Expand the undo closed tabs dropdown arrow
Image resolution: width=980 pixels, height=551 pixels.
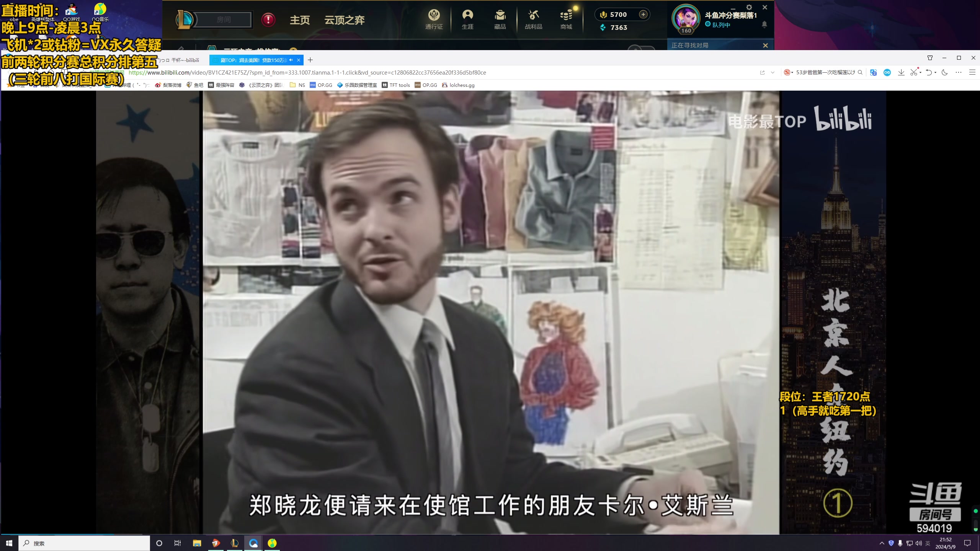935,72
